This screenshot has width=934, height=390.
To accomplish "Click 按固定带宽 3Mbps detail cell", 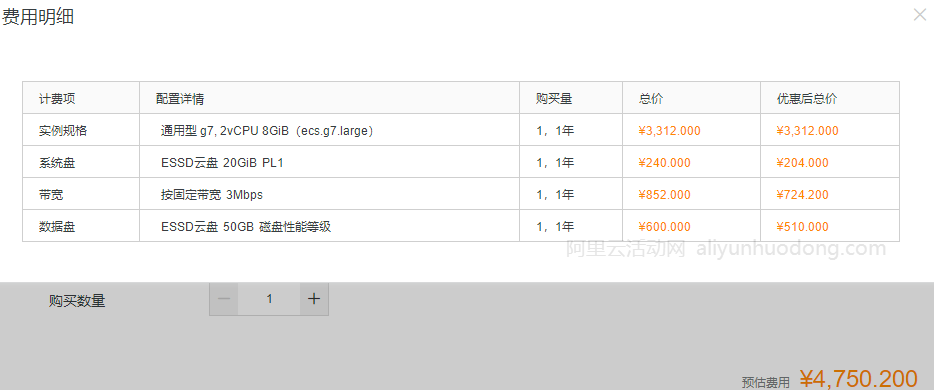I will (x=211, y=195).
